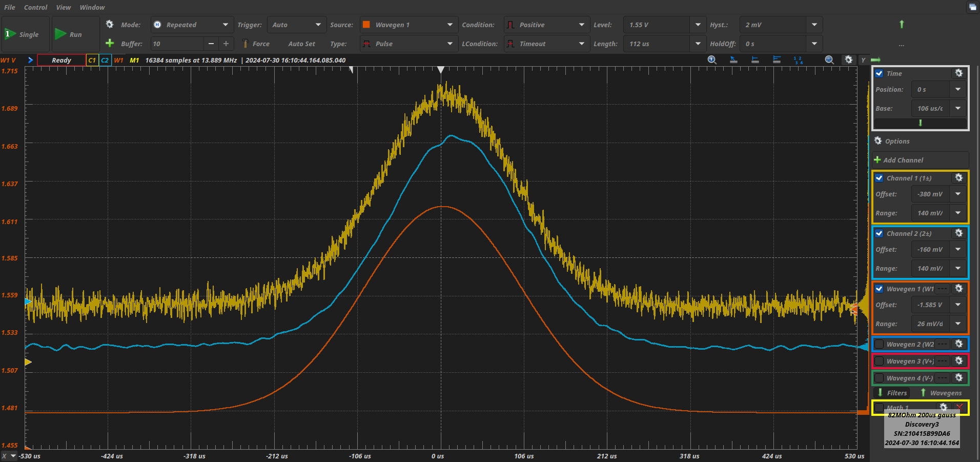Open the Source Wavegen 1 dropdown

coord(409,25)
